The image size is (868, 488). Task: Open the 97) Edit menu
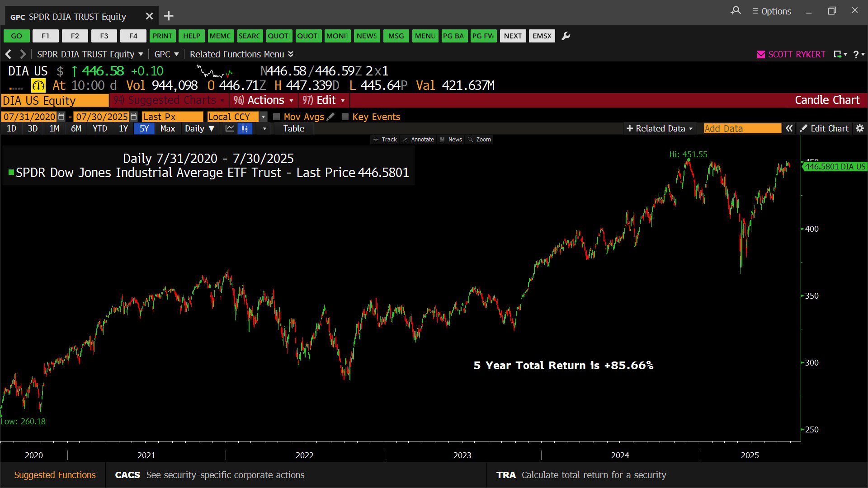(324, 100)
